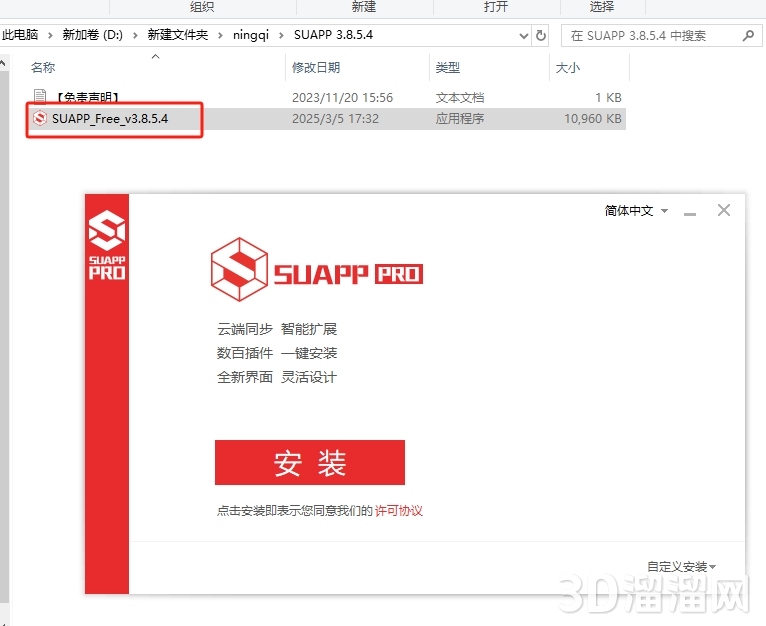The height and width of the screenshot is (626, 766).
Task: Expand the 自定义安装 custom install options
Action: (x=681, y=566)
